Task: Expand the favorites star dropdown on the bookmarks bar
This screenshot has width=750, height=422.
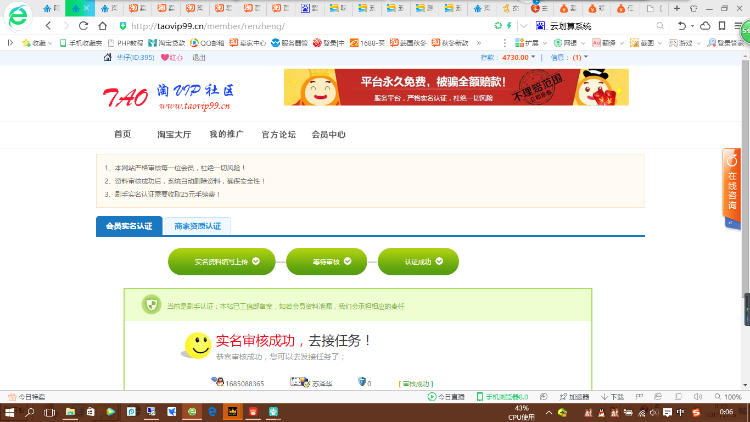Action: [x=50, y=43]
